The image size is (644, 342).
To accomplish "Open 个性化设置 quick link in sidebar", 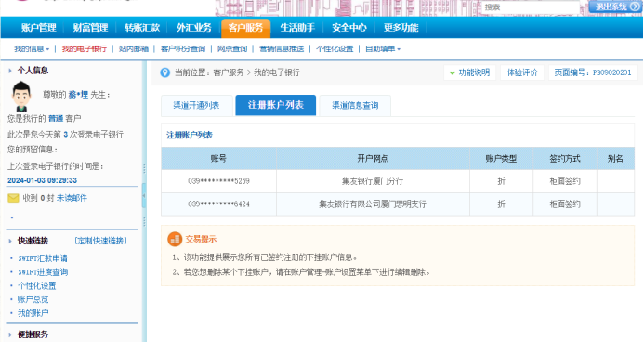I will [37, 285].
